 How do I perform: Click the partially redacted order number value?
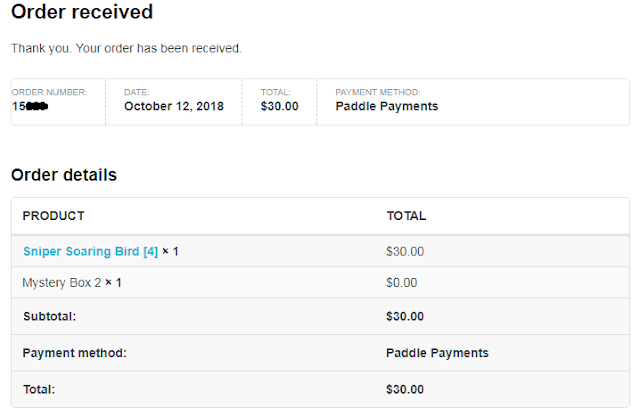pos(31,106)
